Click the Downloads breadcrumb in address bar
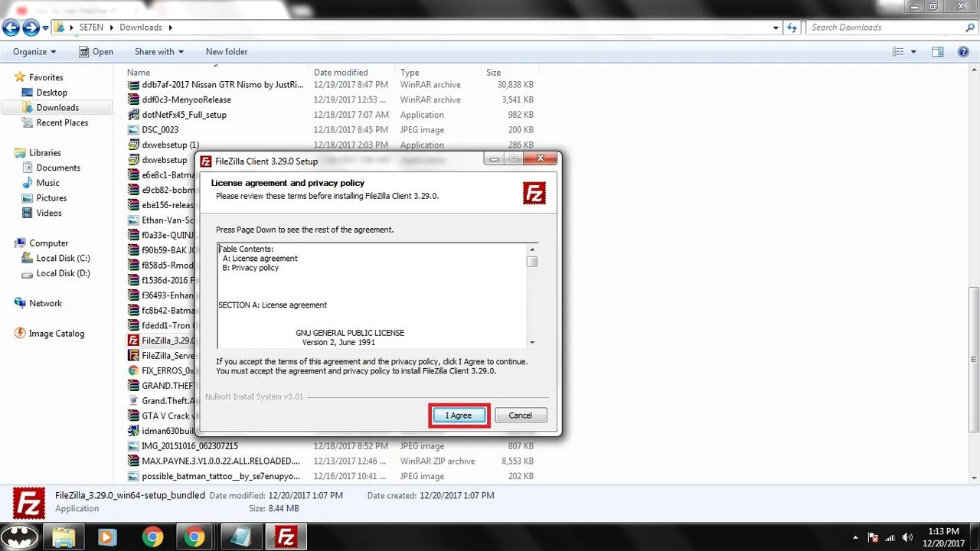The width and height of the screenshot is (980, 551). pyautogui.click(x=141, y=28)
